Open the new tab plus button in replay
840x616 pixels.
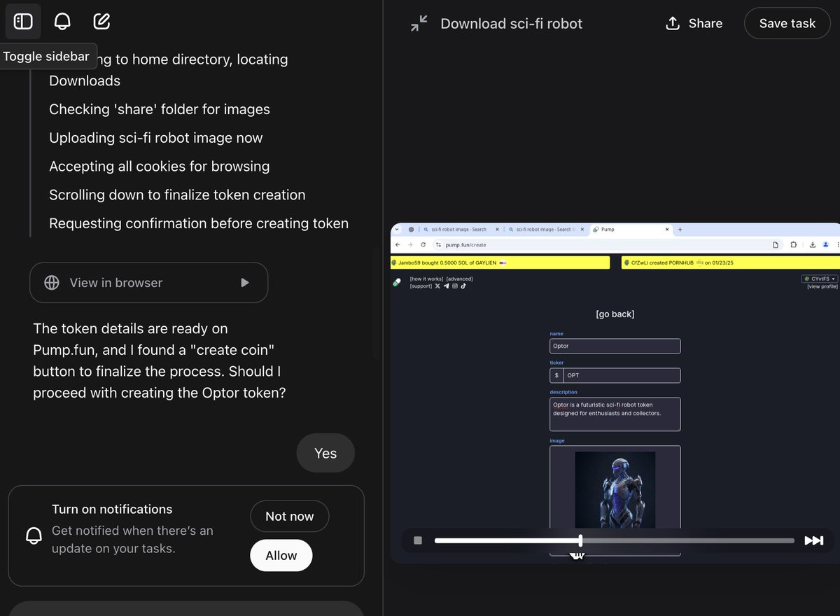pyautogui.click(x=680, y=229)
